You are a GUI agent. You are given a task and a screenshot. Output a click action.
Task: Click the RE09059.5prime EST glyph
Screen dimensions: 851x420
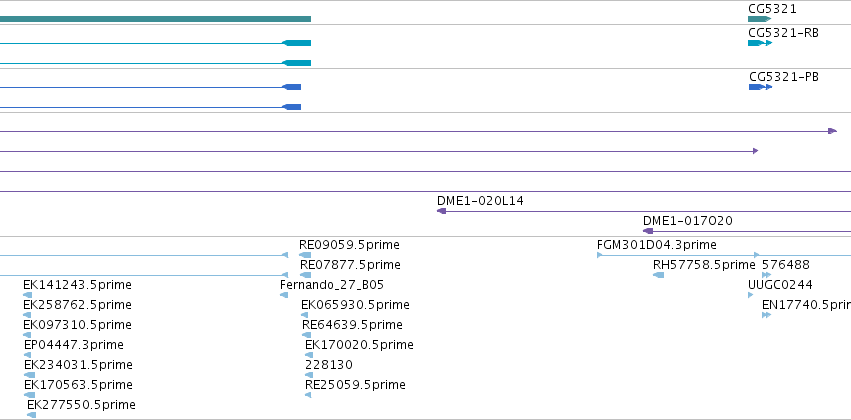[x=305, y=255]
